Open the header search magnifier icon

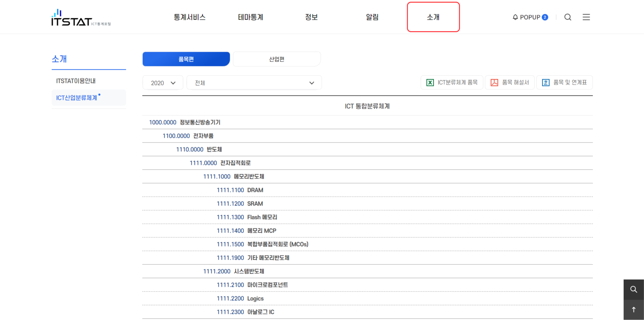(568, 17)
